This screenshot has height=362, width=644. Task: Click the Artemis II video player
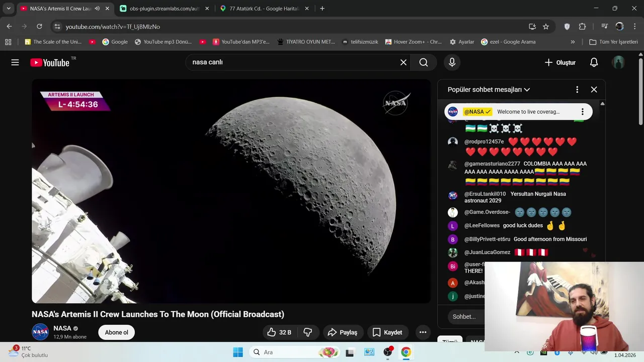click(x=231, y=191)
